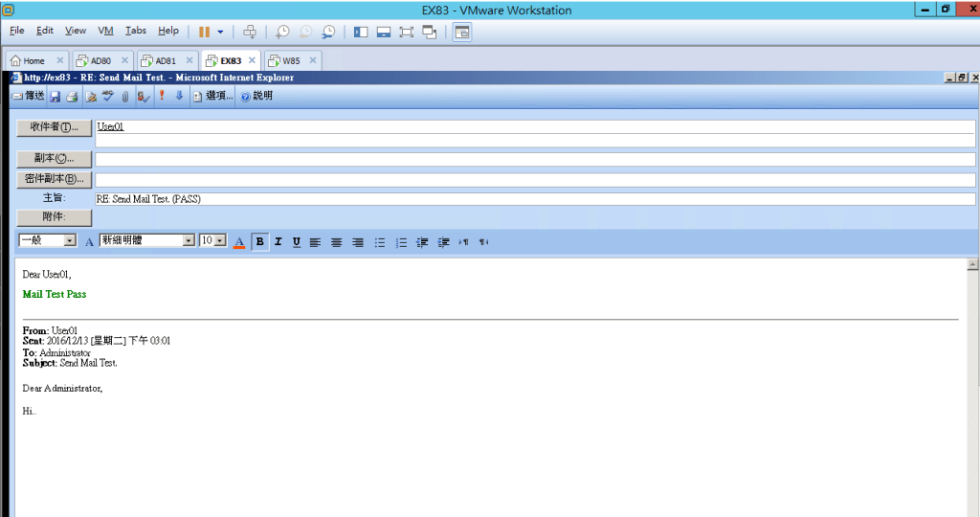Toggle italic formatting
This screenshot has height=517, width=980.
278,241
